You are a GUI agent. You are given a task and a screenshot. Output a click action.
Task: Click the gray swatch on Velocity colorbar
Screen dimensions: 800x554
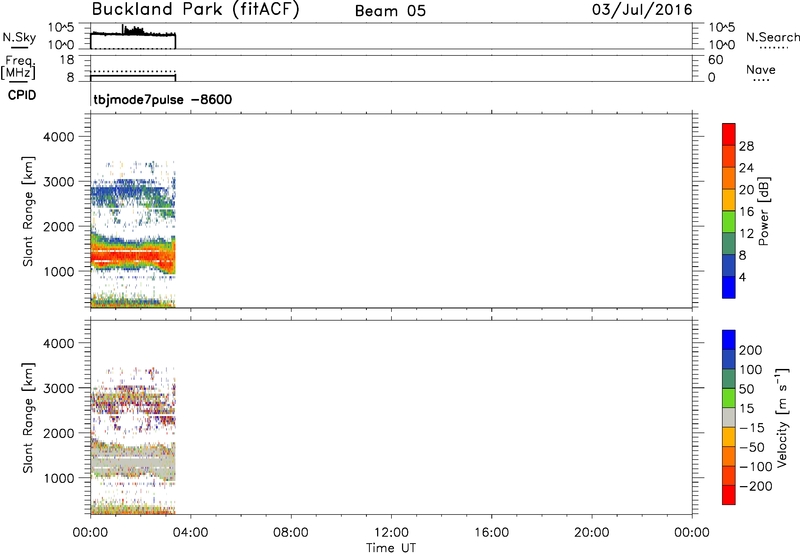729,417
